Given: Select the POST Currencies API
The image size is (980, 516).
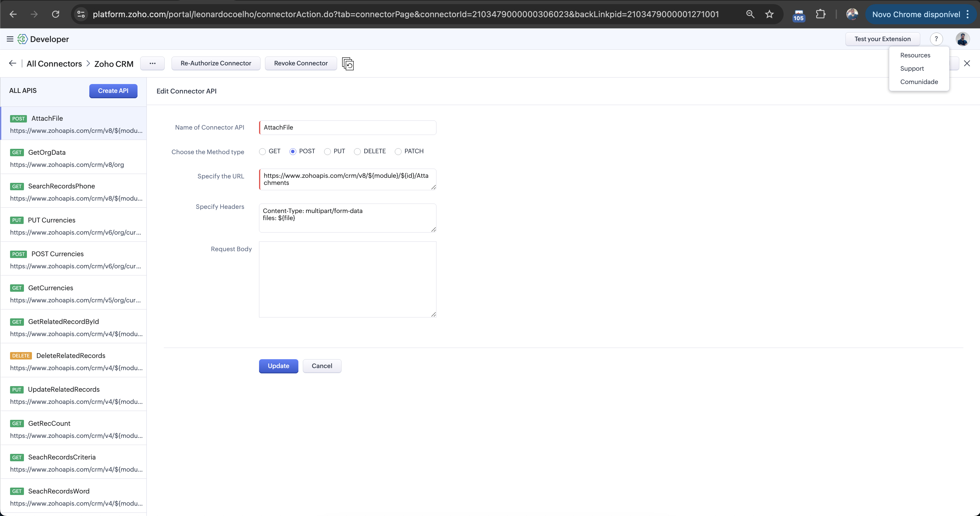Looking at the screenshot, I should [74, 259].
